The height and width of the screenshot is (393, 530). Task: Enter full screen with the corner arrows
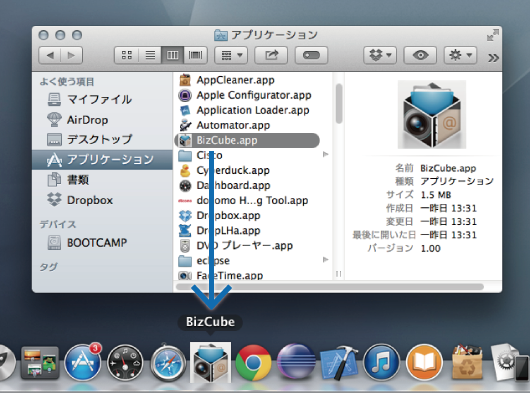point(492,35)
